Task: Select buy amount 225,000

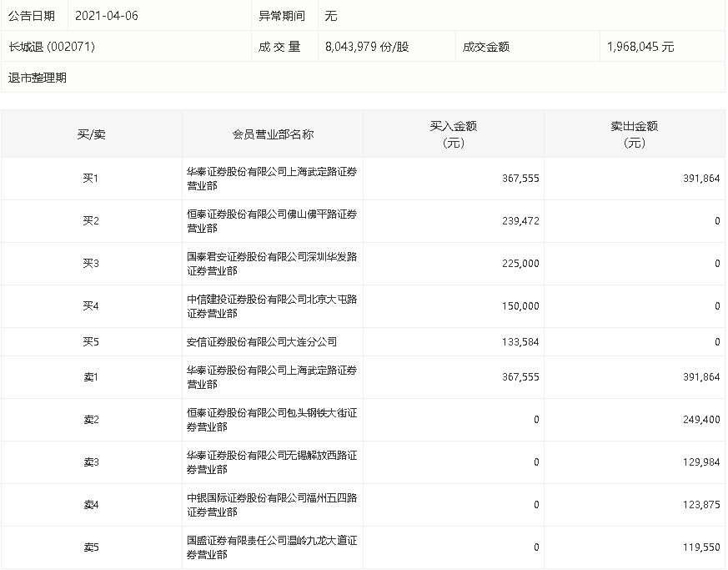Action: (520, 264)
